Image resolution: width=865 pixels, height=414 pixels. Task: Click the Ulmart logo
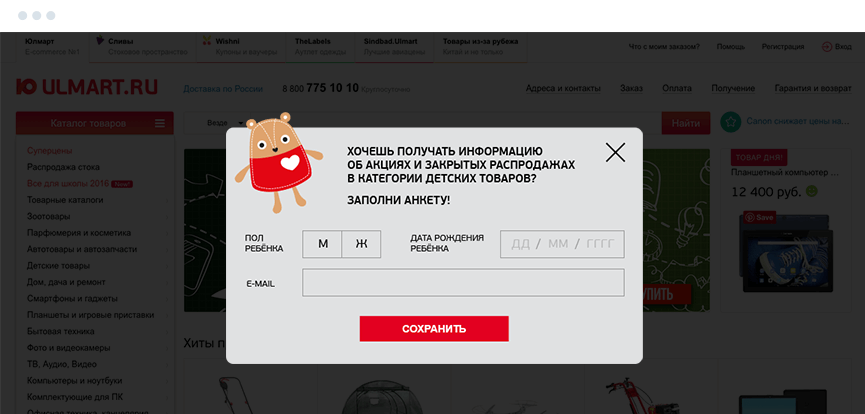coord(87,87)
